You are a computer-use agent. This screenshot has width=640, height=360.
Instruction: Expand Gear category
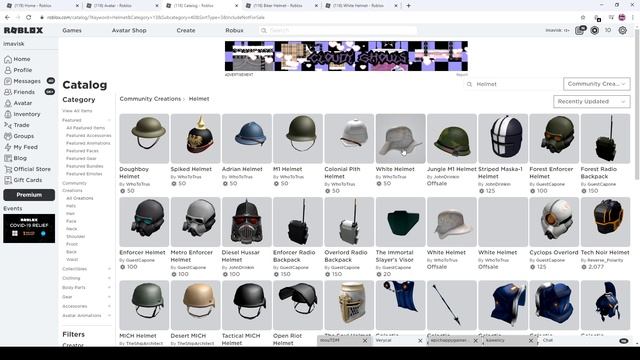(109, 297)
